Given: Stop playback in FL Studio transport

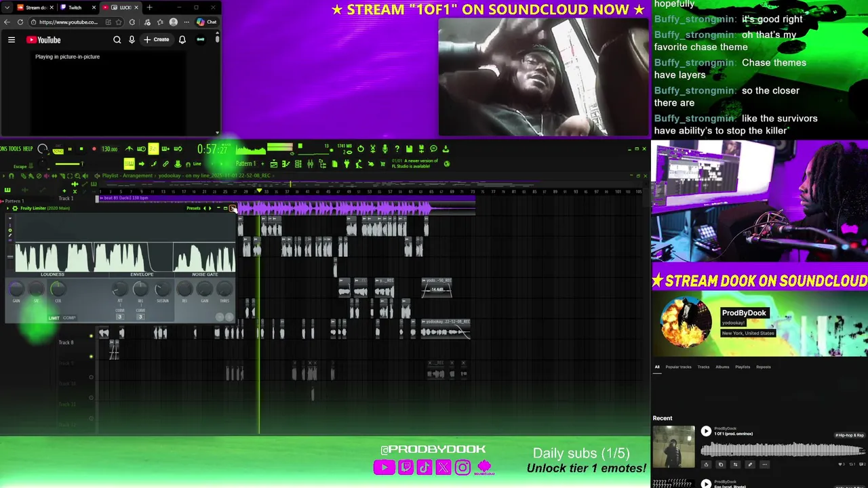Looking at the screenshot, I should click(x=81, y=149).
